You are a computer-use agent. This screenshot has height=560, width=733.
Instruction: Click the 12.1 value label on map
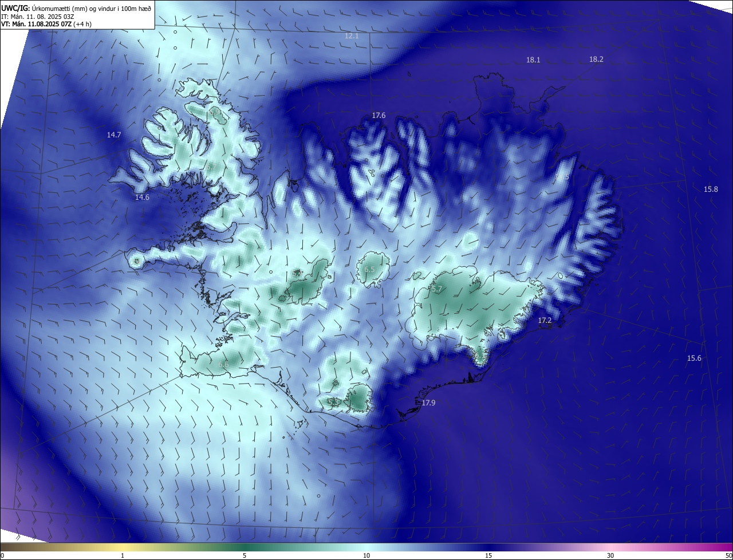(352, 36)
